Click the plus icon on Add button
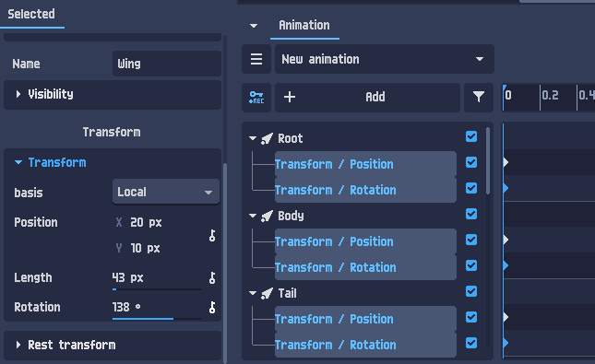Screen dimensions: 595x364 (x=290, y=97)
